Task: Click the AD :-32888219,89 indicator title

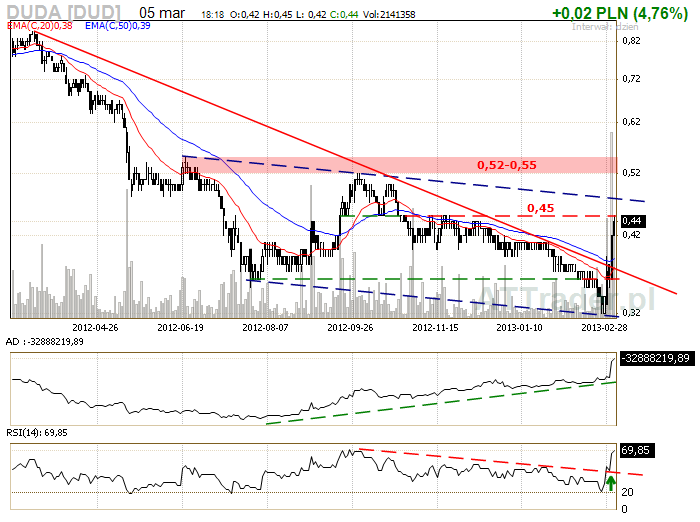Action: [45, 342]
